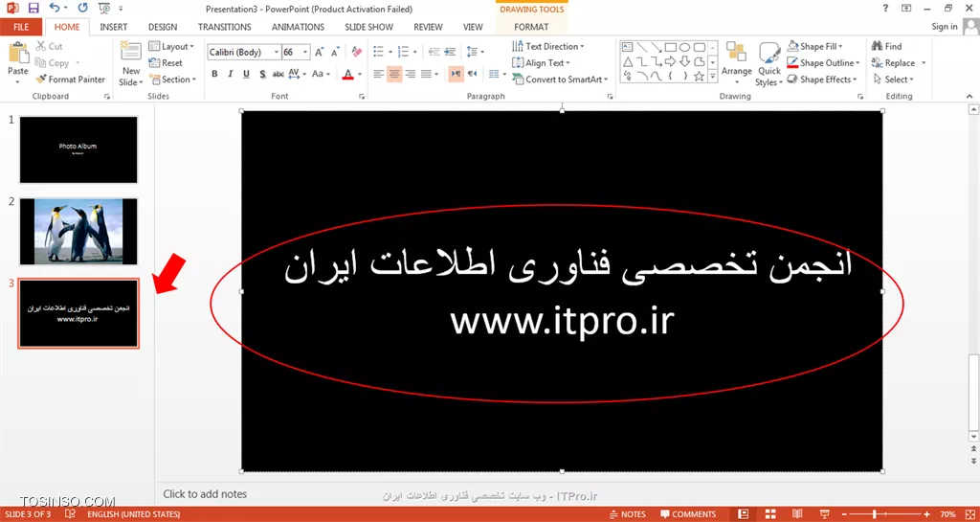Toggle Align Left paragraph

coord(378,74)
